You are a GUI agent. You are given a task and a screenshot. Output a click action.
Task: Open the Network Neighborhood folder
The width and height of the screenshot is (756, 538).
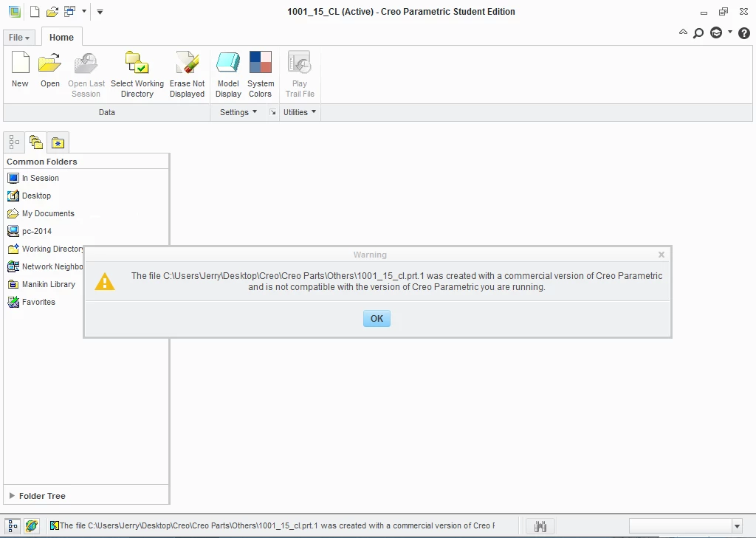[x=45, y=266]
